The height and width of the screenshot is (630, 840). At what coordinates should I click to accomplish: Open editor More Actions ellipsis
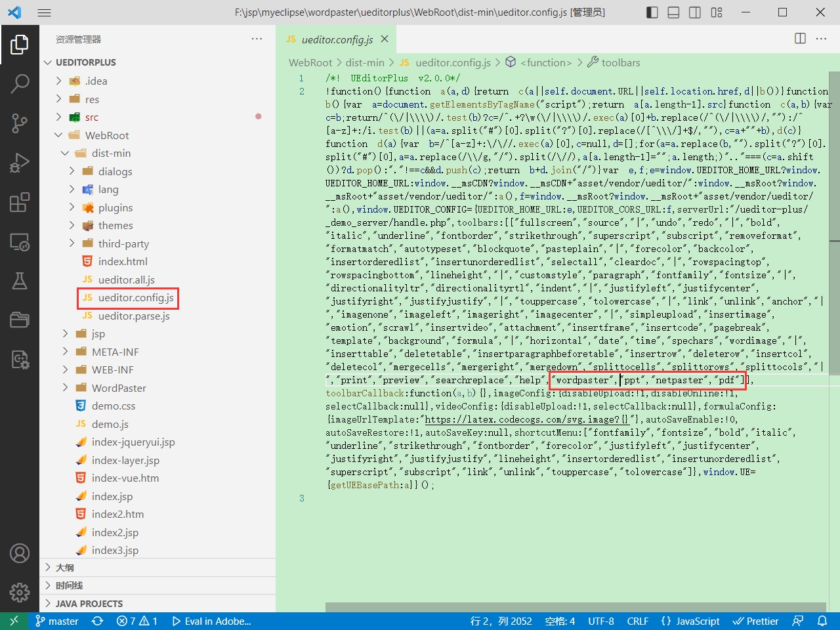pos(821,39)
